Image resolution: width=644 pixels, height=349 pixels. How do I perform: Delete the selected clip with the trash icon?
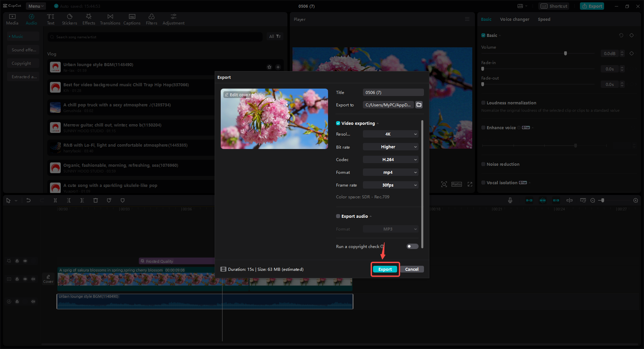(x=96, y=200)
